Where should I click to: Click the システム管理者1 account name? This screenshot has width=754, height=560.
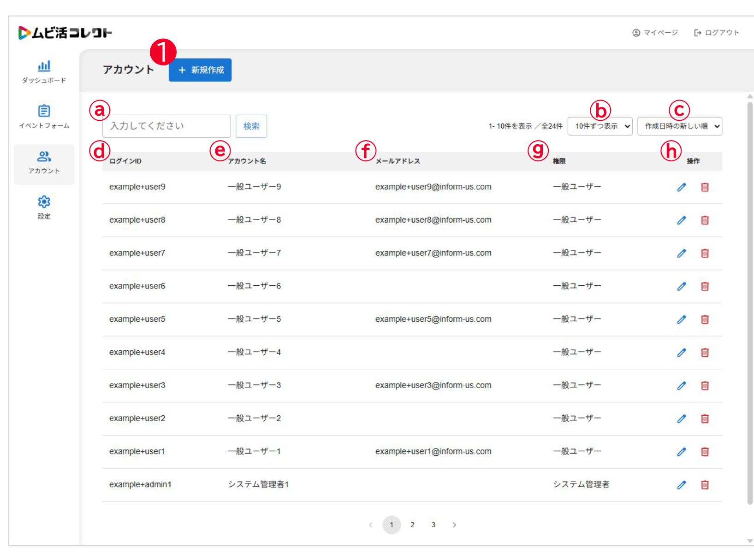(258, 484)
